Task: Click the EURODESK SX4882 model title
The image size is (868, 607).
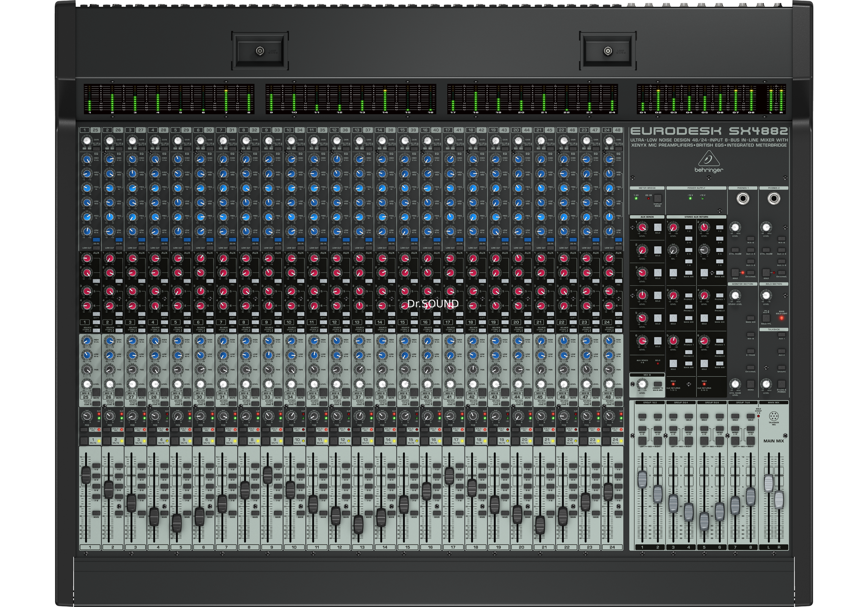Action: [709, 131]
